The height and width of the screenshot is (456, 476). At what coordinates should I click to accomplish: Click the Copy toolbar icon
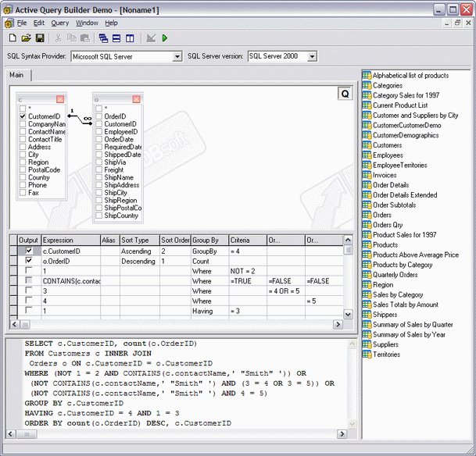(72, 38)
